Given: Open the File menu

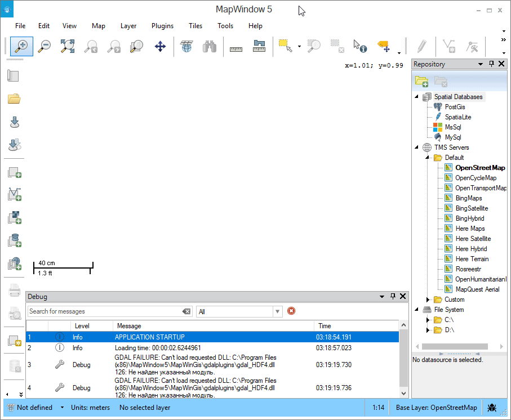Looking at the screenshot, I should [x=20, y=26].
